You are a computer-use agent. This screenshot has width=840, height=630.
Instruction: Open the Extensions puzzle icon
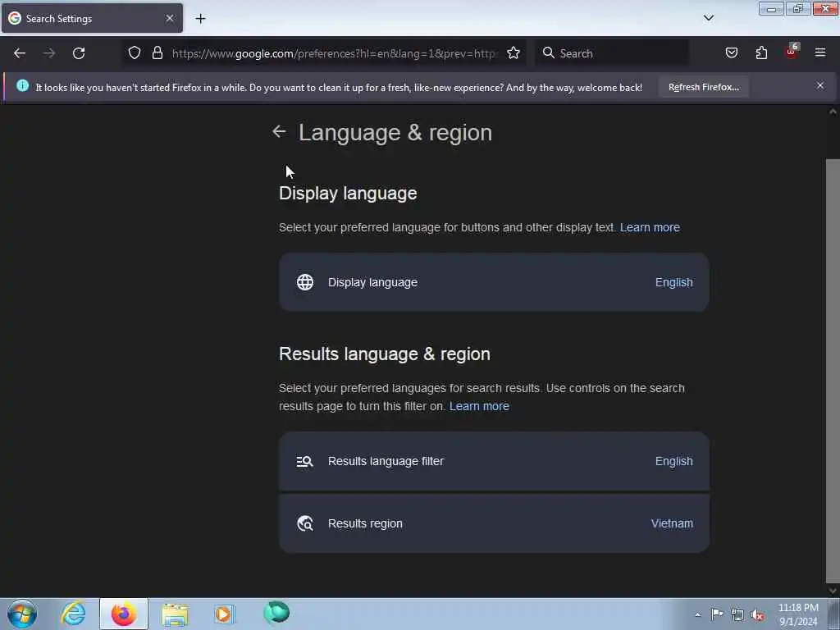(x=761, y=52)
